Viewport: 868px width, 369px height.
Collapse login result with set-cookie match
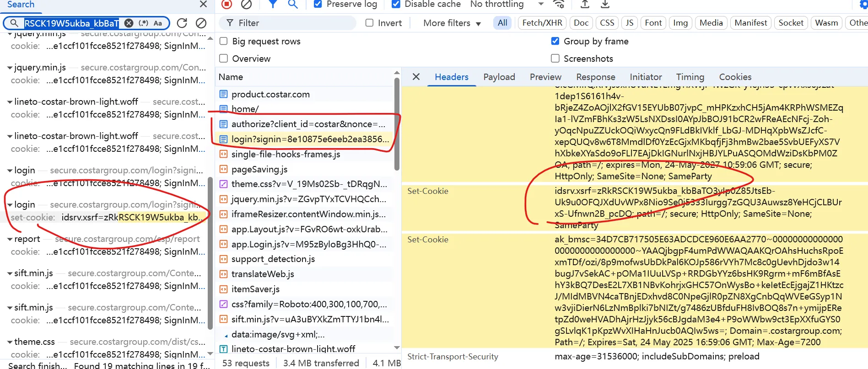[x=10, y=205]
